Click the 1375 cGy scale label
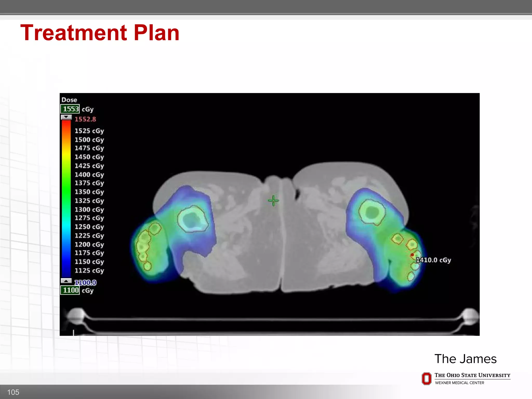 [89, 183]
